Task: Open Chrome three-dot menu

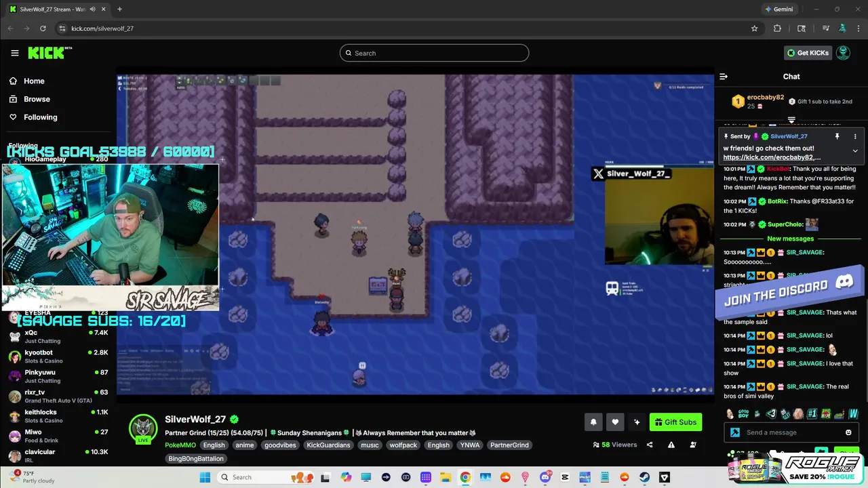Action: click(858, 28)
